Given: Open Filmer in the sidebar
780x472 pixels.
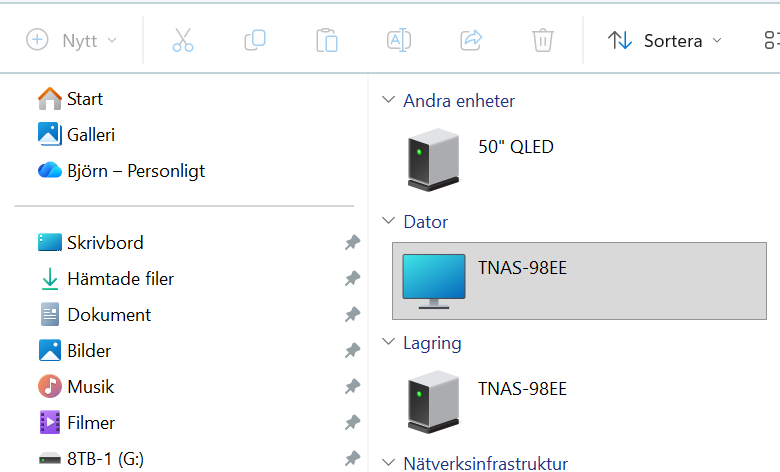Looking at the screenshot, I should 76,423.
